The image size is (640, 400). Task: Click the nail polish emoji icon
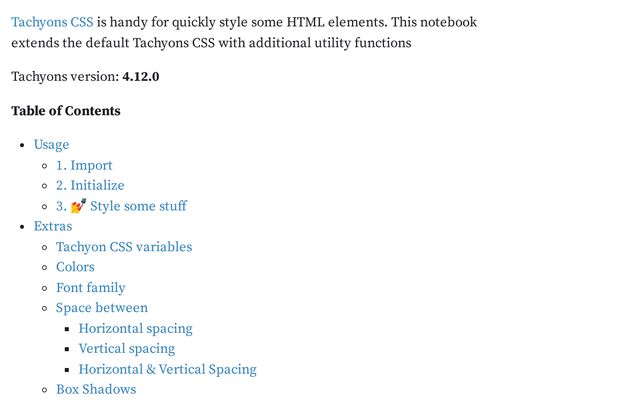click(x=78, y=207)
